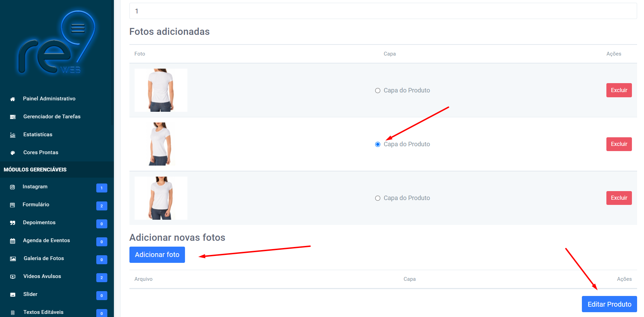Click the Galeria de Fotos image icon

[x=13, y=259]
